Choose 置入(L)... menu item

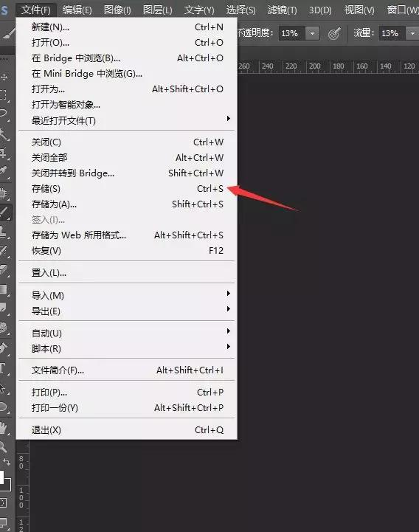127,273
